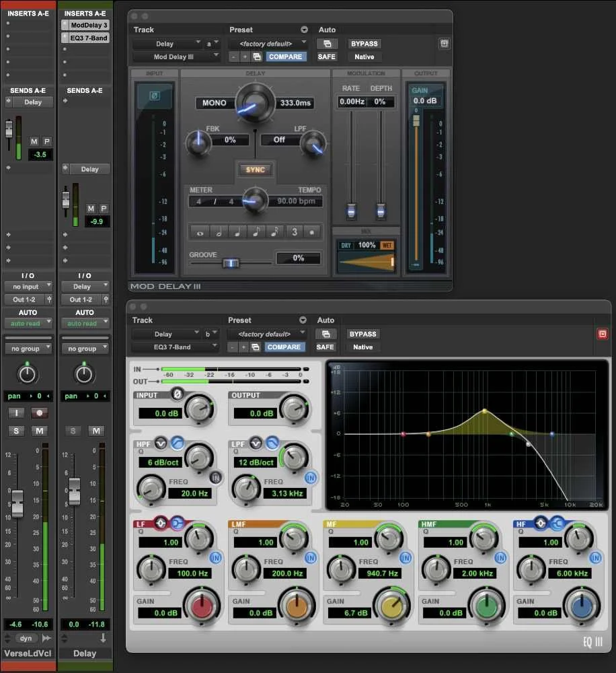Open Delay track input selector
The width and height of the screenshot is (616, 673).
(85, 286)
